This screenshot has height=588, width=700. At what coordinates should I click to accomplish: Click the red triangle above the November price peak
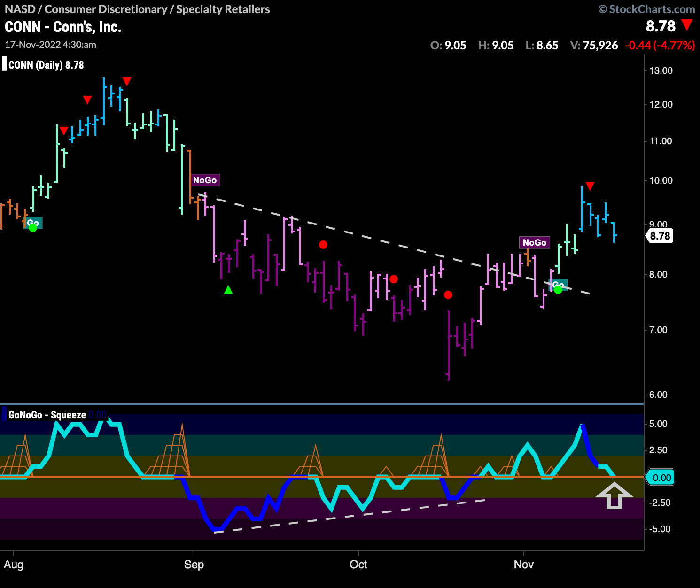pyautogui.click(x=590, y=186)
